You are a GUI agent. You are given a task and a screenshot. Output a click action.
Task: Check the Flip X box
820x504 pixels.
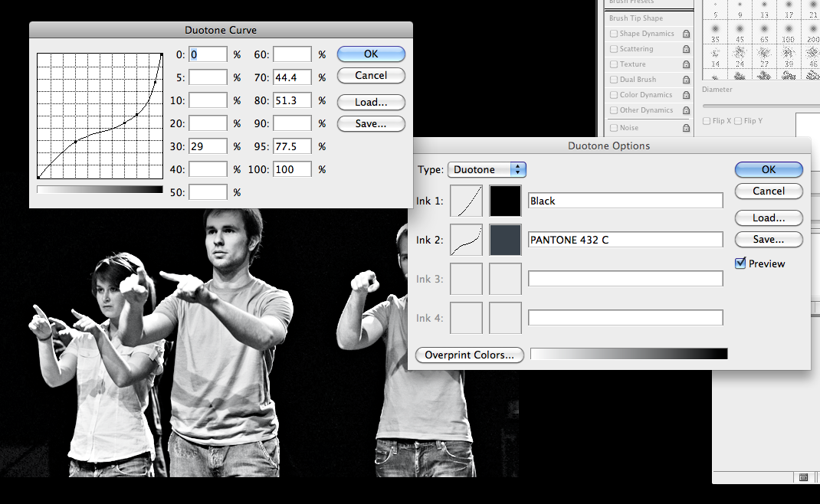coord(707,121)
